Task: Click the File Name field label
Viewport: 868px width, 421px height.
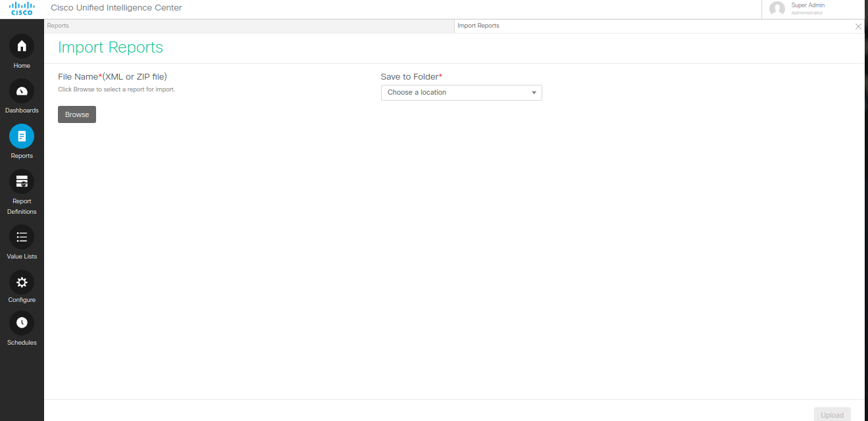Action: pos(113,77)
